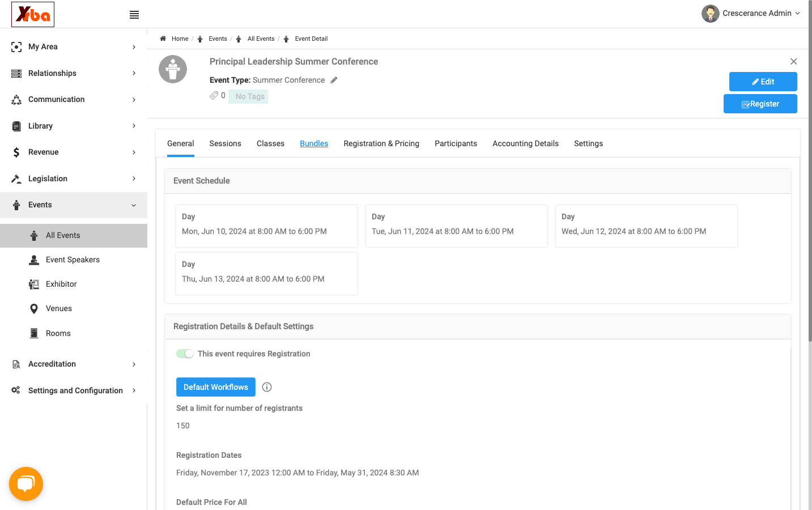Open the Crescerance Admin dropdown arrow

798,13
